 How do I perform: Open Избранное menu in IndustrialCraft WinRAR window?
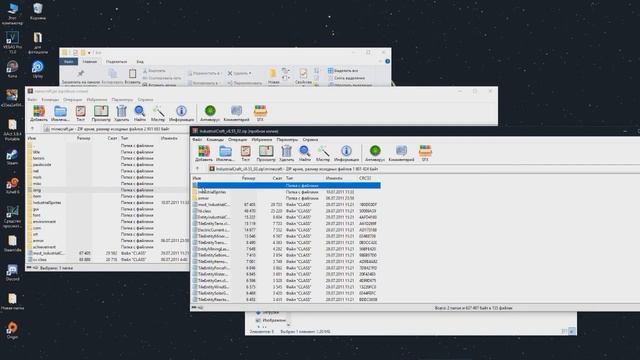262,140
